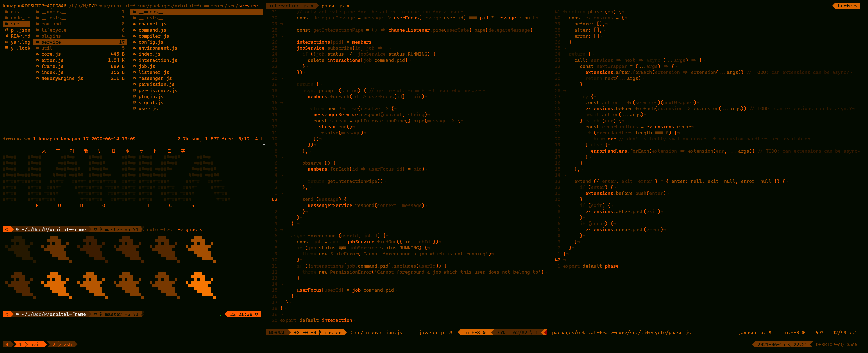Click the Ubuntu logo in bottom prompt
868x353 pixels.
pos(7,314)
